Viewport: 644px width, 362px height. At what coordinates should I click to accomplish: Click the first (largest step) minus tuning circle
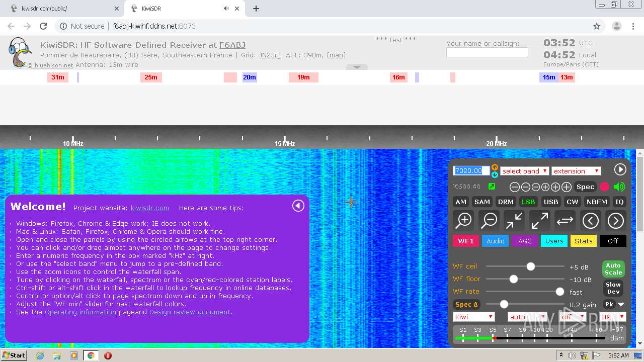point(514,187)
